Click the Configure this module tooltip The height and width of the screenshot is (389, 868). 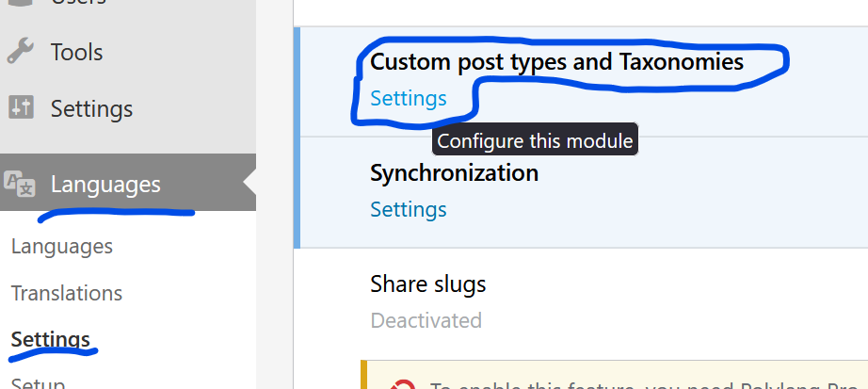pos(535,141)
